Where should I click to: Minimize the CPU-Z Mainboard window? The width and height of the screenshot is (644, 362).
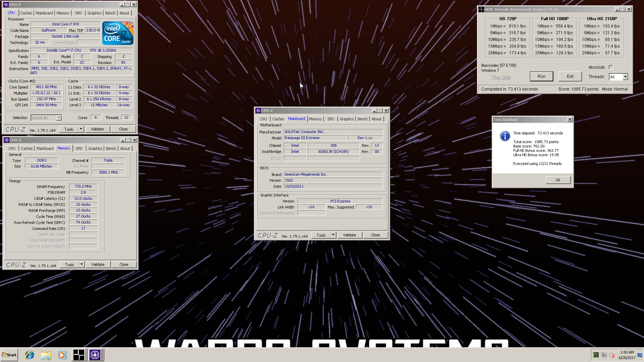click(x=374, y=111)
